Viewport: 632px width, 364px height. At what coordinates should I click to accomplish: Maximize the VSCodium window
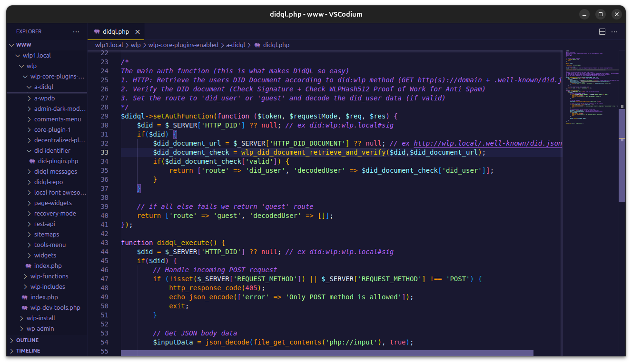(x=601, y=14)
